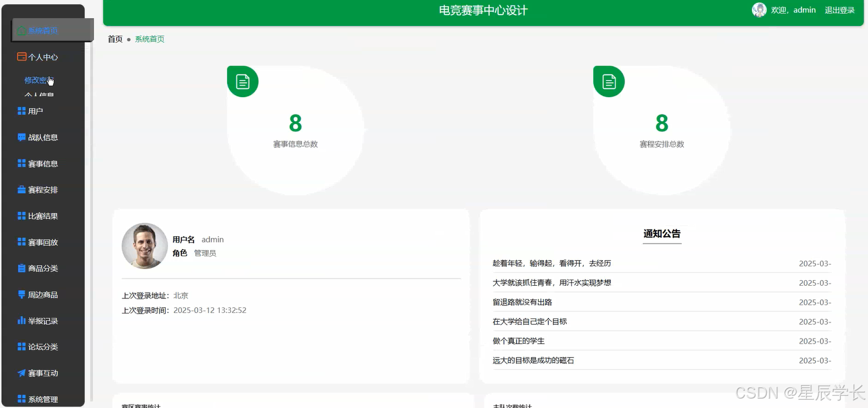The image size is (868, 408).
Task: Click the green document icon above 赛程安排总数
Action: point(608,81)
